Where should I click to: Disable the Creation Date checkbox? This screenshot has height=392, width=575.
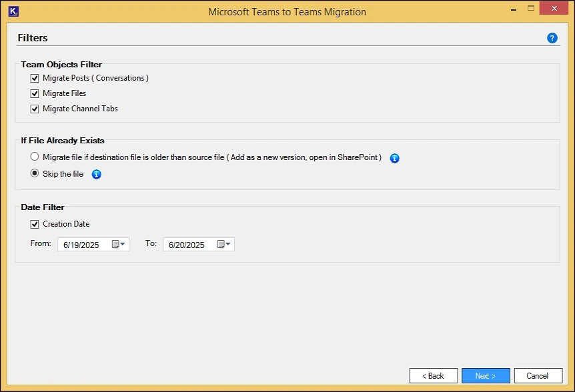click(x=35, y=224)
